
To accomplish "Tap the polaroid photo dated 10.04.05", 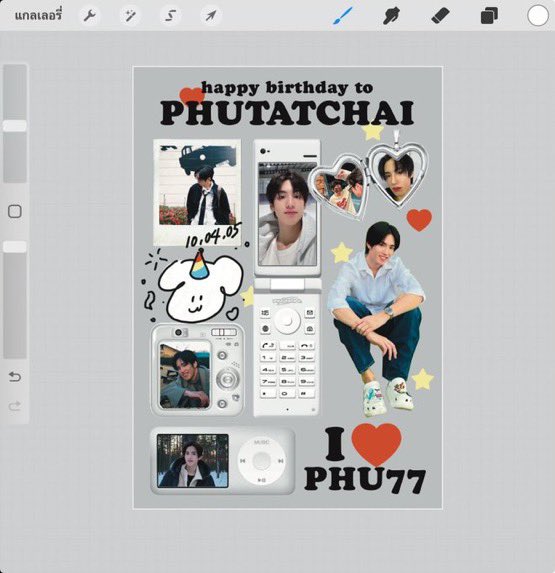I will point(197,192).
